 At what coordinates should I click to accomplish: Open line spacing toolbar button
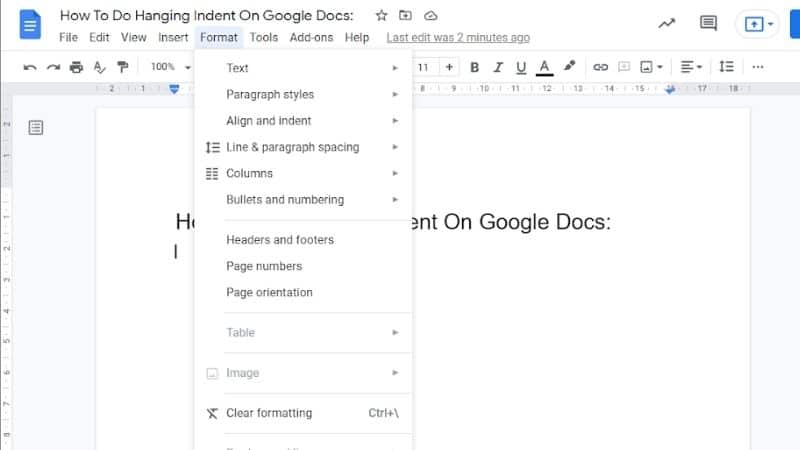(x=726, y=67)
